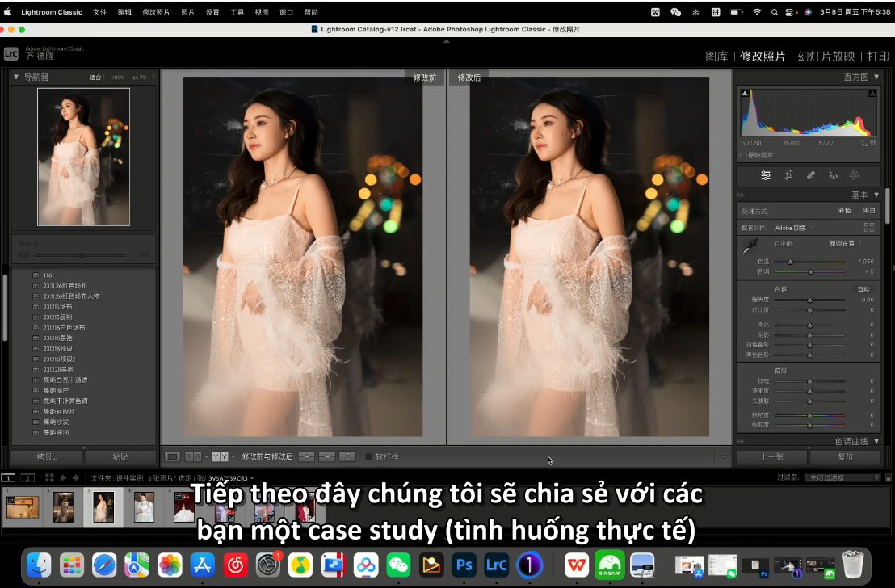Select the Edit sliders tool icon
895x588 pixels.
tap(766, 175)
